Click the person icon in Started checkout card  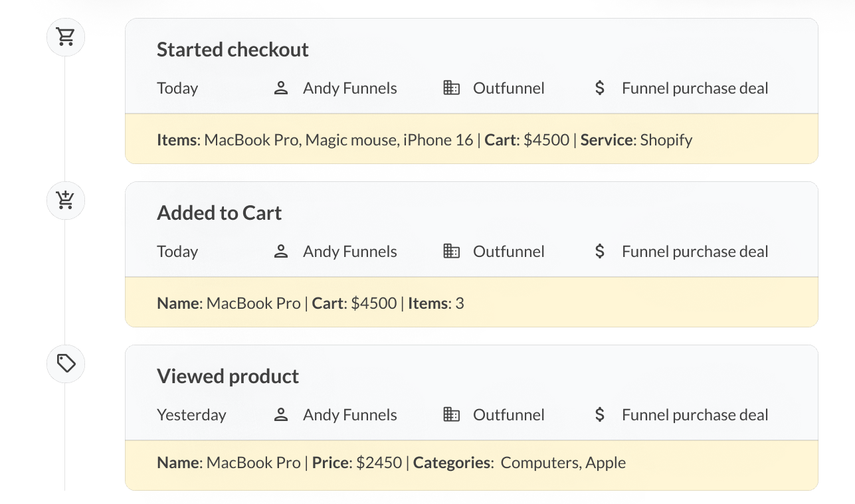tap(281, 88)
